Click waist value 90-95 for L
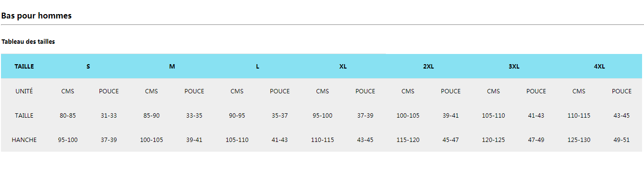The width and height of the screenshot is (644, 176). click(237, 115)
